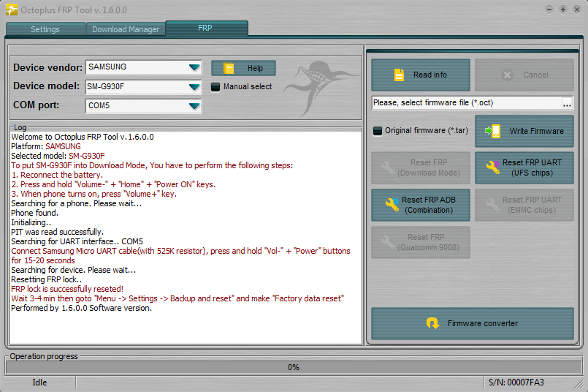Click log line 'Phone found.'
Screen dimensions: 588x392
tap(35, 213)
